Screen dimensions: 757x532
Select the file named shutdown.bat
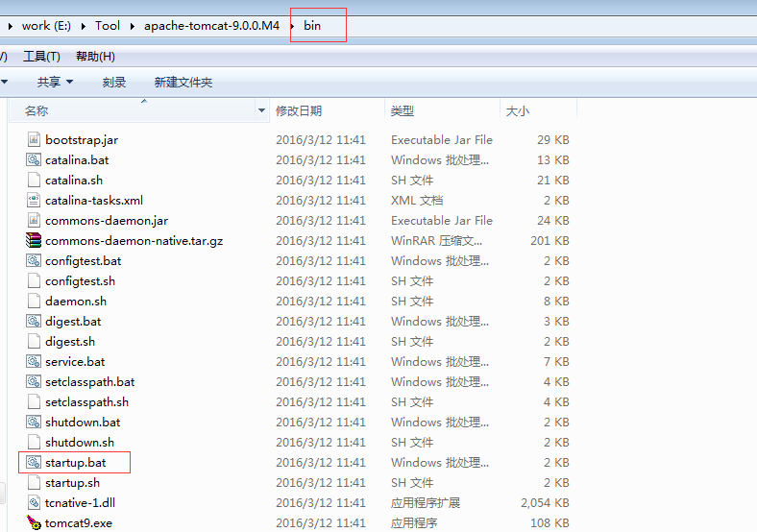pyautogui.click(x=83, y=422)
